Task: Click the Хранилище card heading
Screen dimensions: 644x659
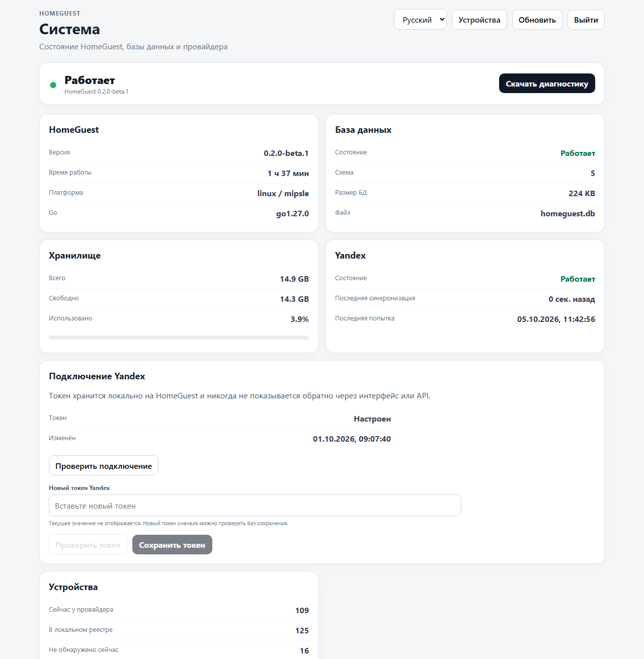Action: [x=74, y=256]
